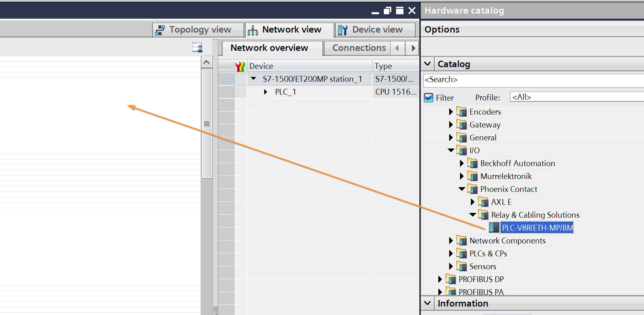Click the scroll-up arrow on the canvas scrollbar
The width and height of the screenshot is (644, 315).
click(207, 62)
